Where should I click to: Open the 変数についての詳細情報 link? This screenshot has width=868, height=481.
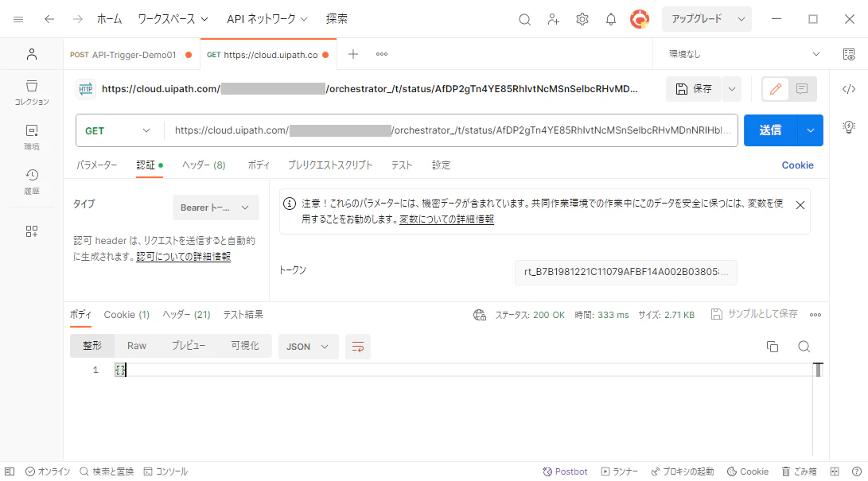pos(446,219)
